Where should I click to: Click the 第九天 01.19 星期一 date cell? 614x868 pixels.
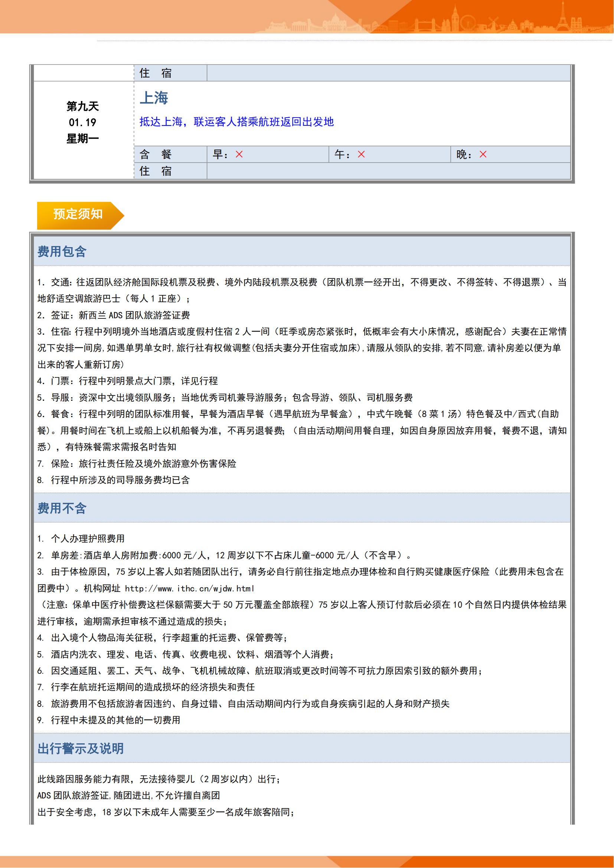coord(83,122)
